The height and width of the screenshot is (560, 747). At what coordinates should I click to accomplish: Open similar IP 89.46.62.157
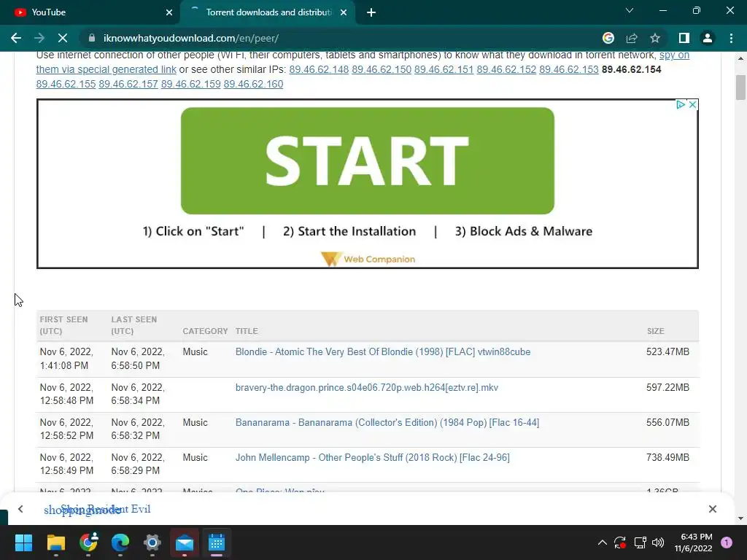(128, 85)
